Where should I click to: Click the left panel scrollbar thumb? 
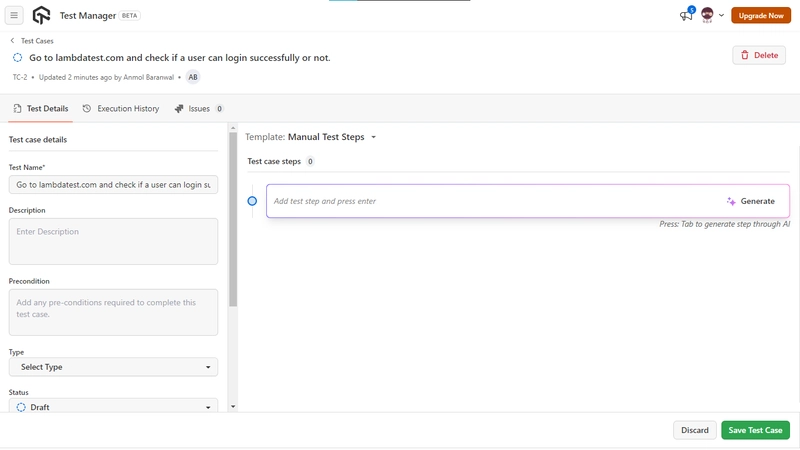(x=233, y=219)
